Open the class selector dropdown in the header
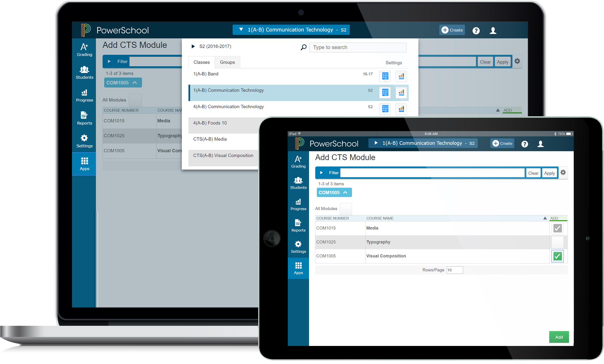604x364 pixels. coord(291,30)
